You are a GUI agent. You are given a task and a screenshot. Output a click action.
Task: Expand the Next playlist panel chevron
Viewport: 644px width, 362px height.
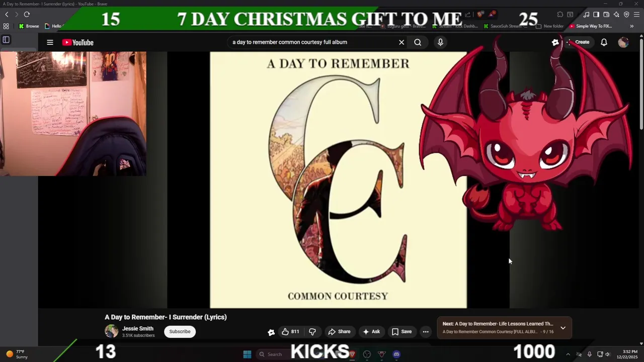tap(563, 328)
